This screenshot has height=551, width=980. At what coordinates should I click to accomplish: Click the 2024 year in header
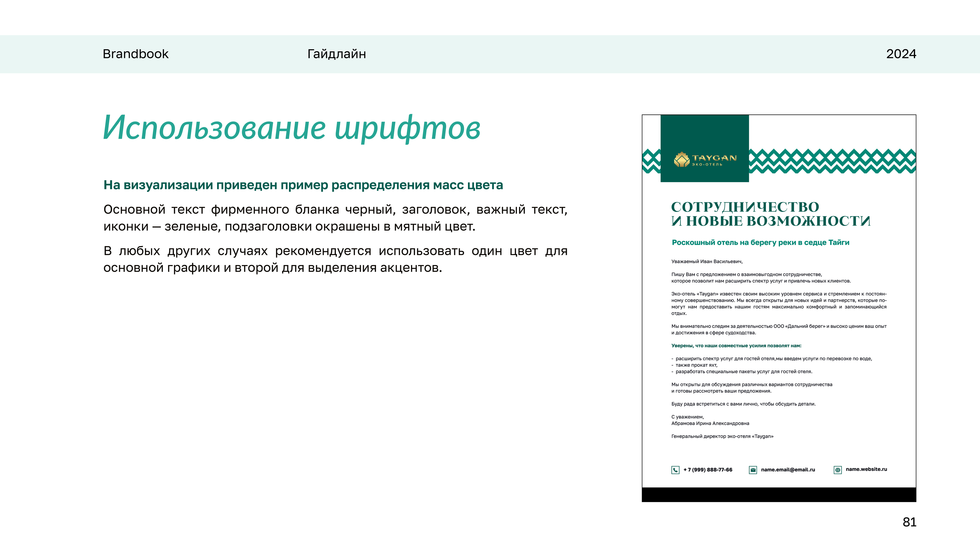[901, 54]
